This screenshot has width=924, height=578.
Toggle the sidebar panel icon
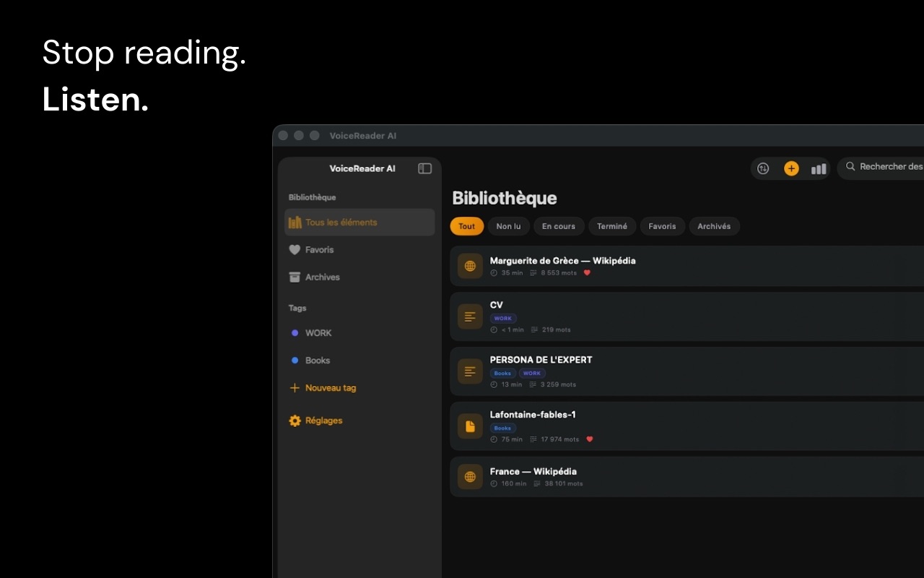click(x=424, y=168)
